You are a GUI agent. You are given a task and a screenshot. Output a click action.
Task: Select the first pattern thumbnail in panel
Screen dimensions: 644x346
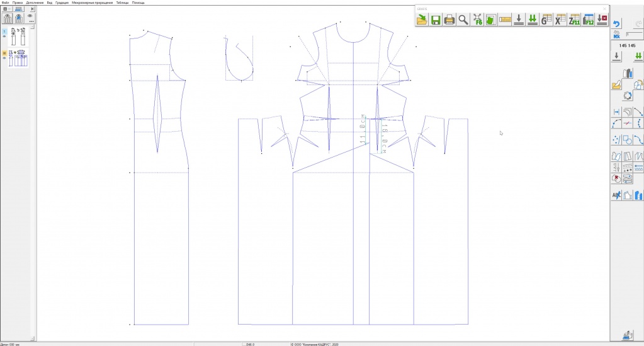18,35
